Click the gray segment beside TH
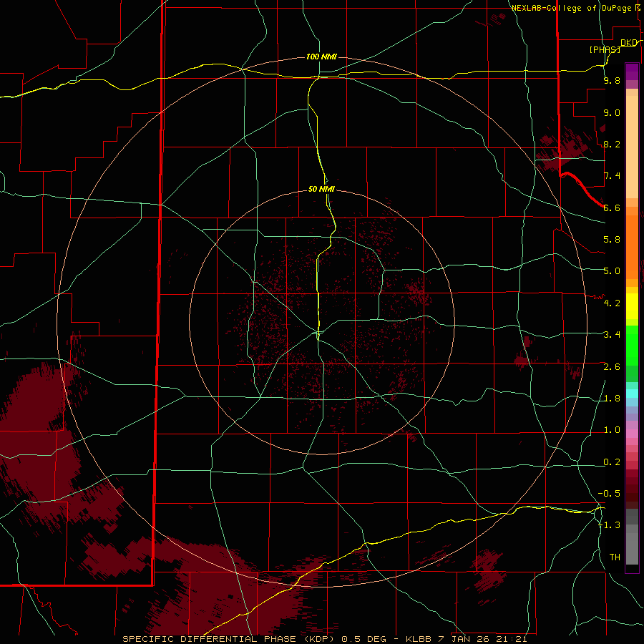The height and width of the screenshot is (644, 644). tap(632, 549)
